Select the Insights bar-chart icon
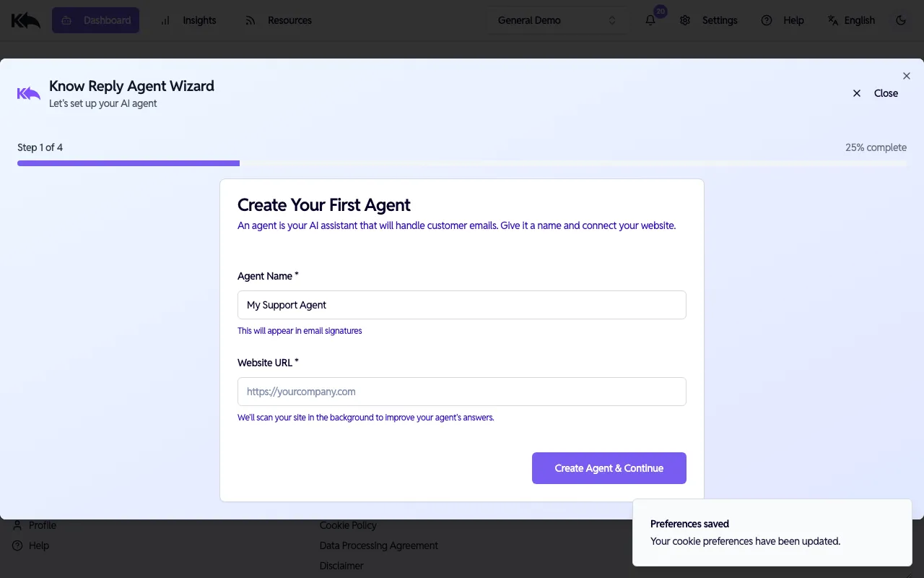Viewport: 924px width, 578px height. click(x=165, y=20)
